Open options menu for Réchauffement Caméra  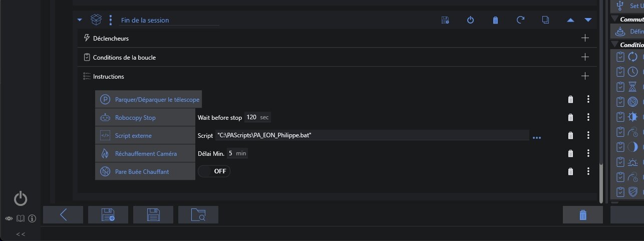coord(588,153)
